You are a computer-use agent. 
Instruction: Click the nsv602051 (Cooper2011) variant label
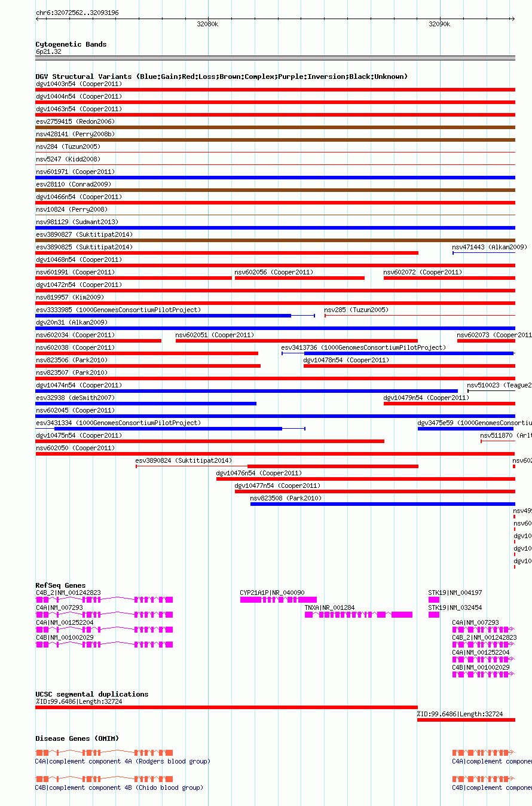(x=215, y=335)
